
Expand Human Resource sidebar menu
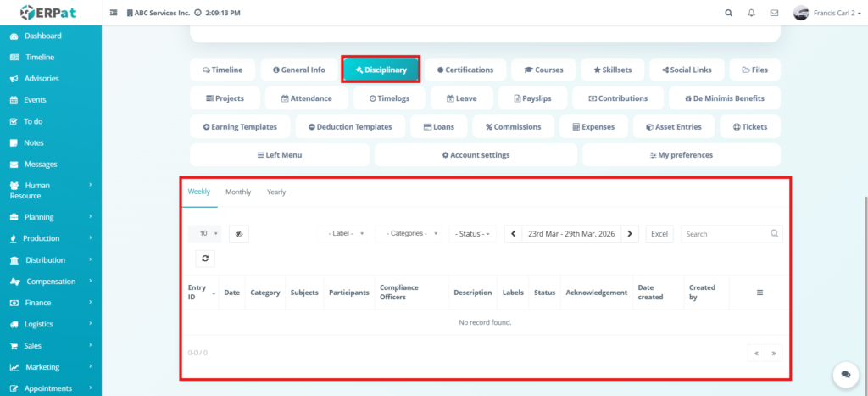(50, 191)
